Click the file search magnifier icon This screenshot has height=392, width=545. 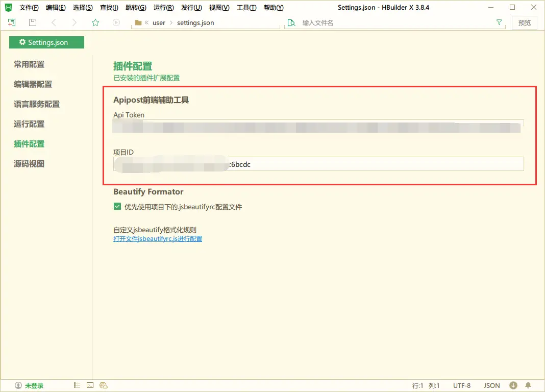point(291,22)
